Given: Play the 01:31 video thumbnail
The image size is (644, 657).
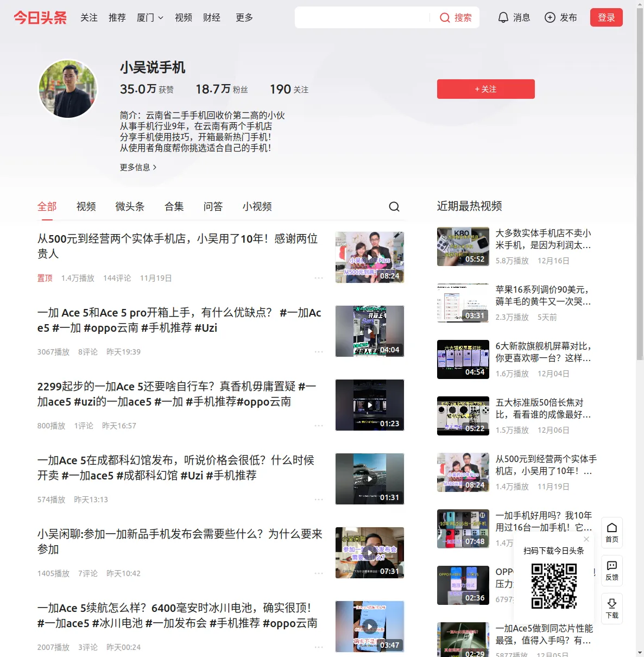Looking at the screenshot, I should tap(370, 479).
